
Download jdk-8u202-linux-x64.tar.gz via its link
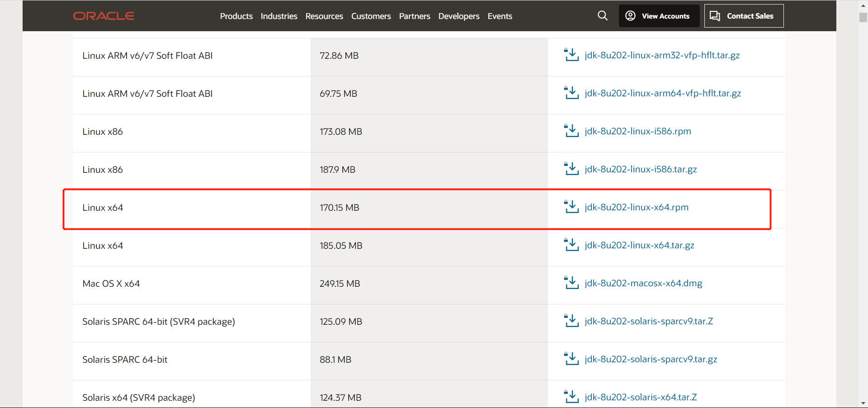click(639, 245)
